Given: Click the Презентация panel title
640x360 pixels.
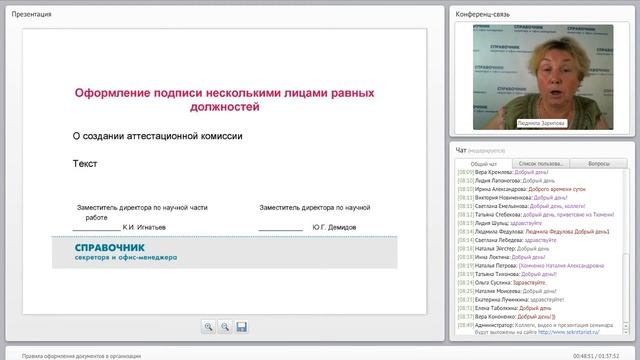Looking at the screenshot, I should 31,14.
